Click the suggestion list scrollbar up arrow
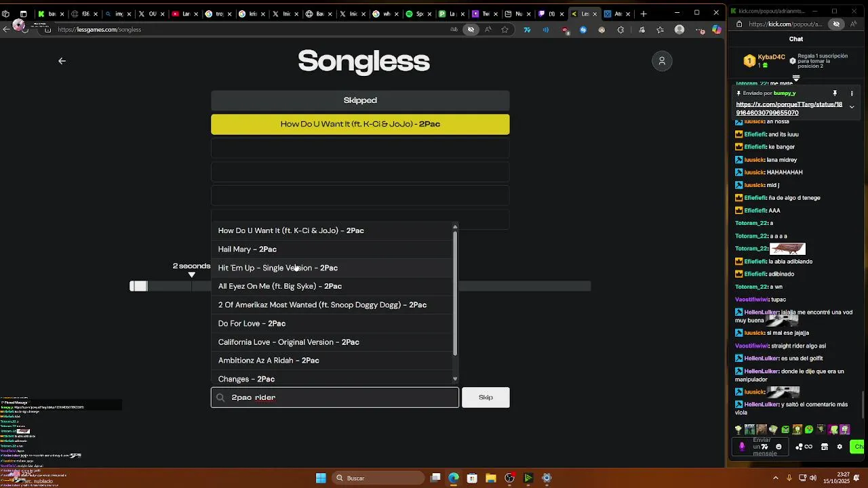The image size is (868, 488). coord(455,226)
